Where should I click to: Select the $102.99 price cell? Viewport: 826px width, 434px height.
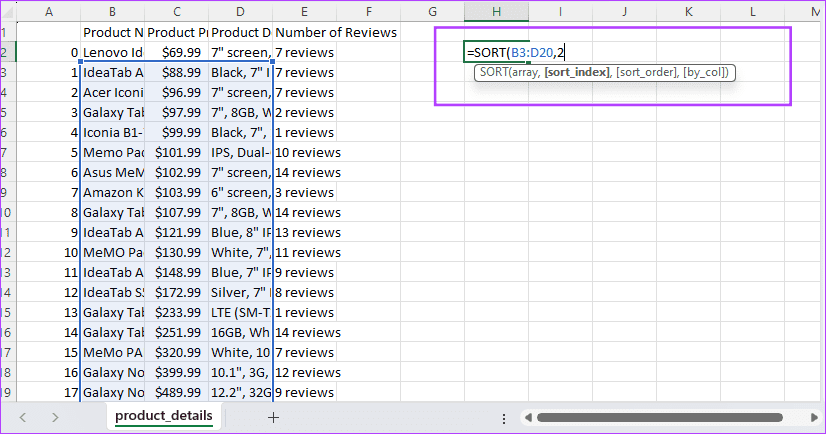(177, 172)
